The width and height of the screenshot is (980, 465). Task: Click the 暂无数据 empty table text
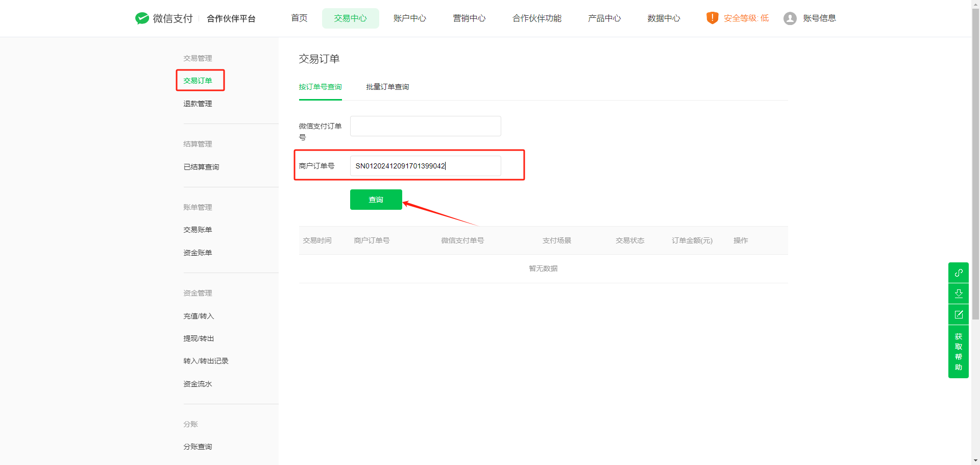click(543, 268)
